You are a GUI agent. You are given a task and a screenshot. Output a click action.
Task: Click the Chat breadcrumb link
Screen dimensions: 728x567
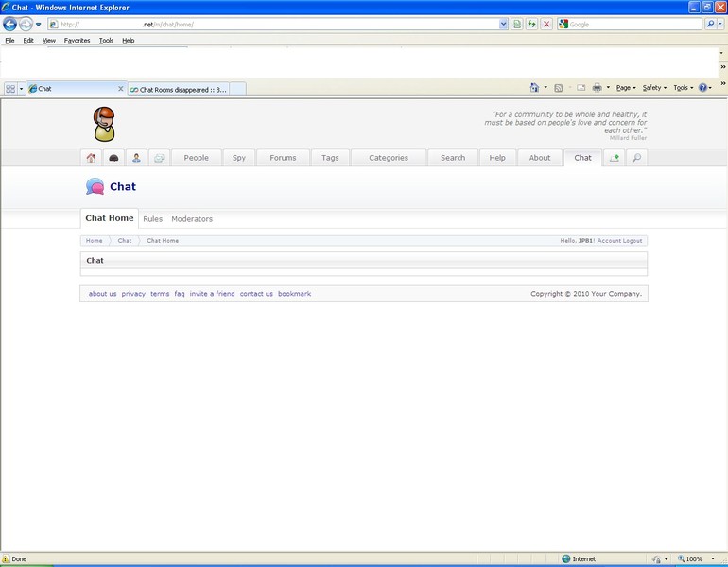tap(125, 241)
